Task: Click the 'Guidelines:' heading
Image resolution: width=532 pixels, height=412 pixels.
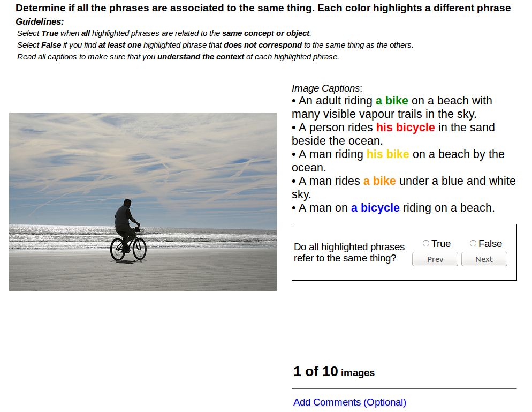Action: pos(40,22)
